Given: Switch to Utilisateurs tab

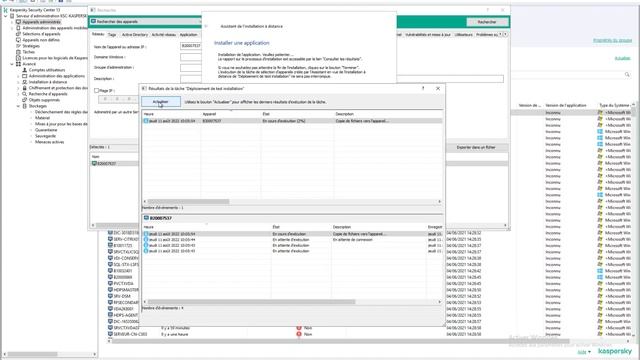Looking at the screenshot, I should (x=463, y=35).
